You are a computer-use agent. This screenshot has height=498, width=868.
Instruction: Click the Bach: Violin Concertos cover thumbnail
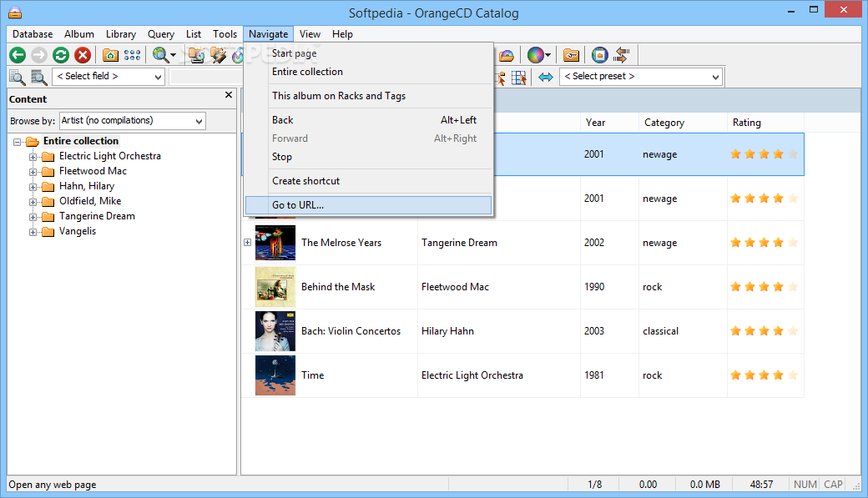275,331
